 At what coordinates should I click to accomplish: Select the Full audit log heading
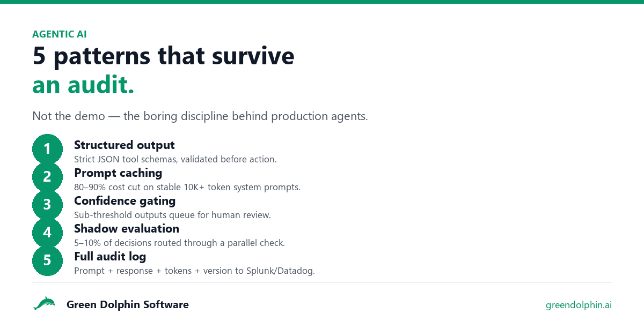coord(110,256)
